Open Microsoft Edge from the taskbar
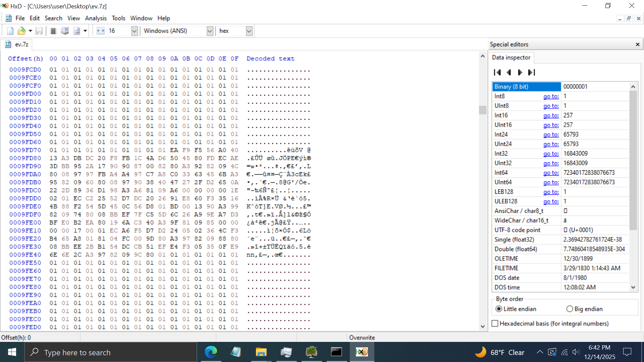Viewport: 644px width, 362px height. [x=211, y=352]
